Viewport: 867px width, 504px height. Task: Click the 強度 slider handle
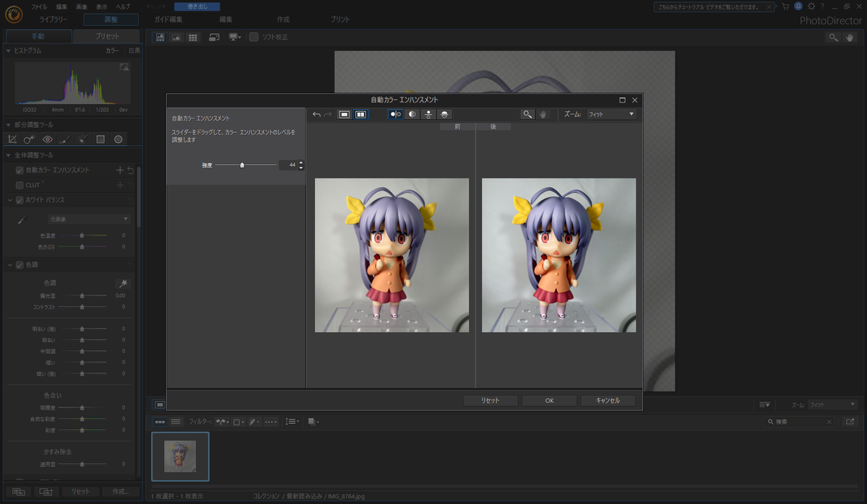(x=242, y=165)
